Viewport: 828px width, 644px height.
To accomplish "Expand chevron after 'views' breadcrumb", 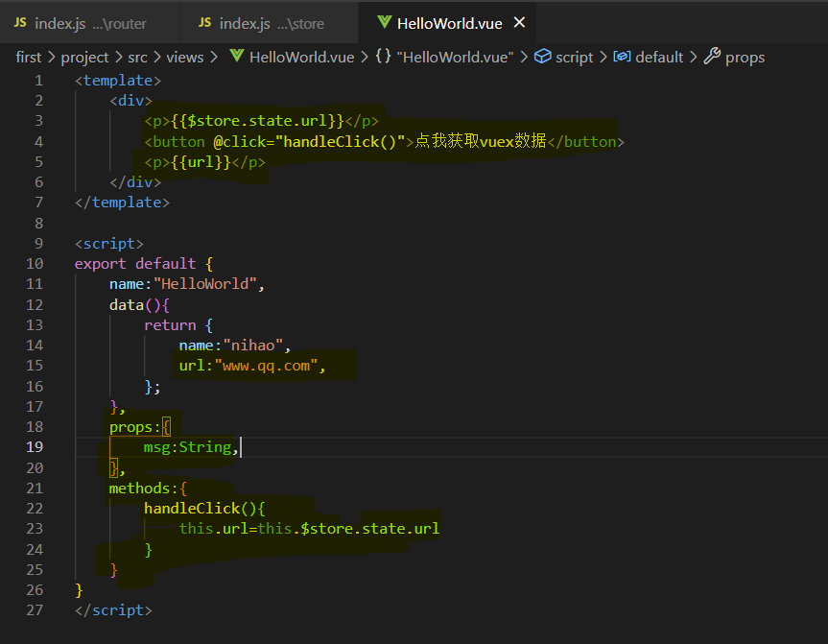I will pos(213,57).
